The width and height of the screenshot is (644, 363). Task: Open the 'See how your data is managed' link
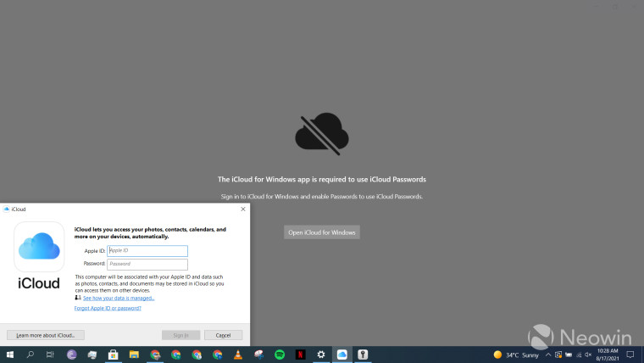(119, 298)
